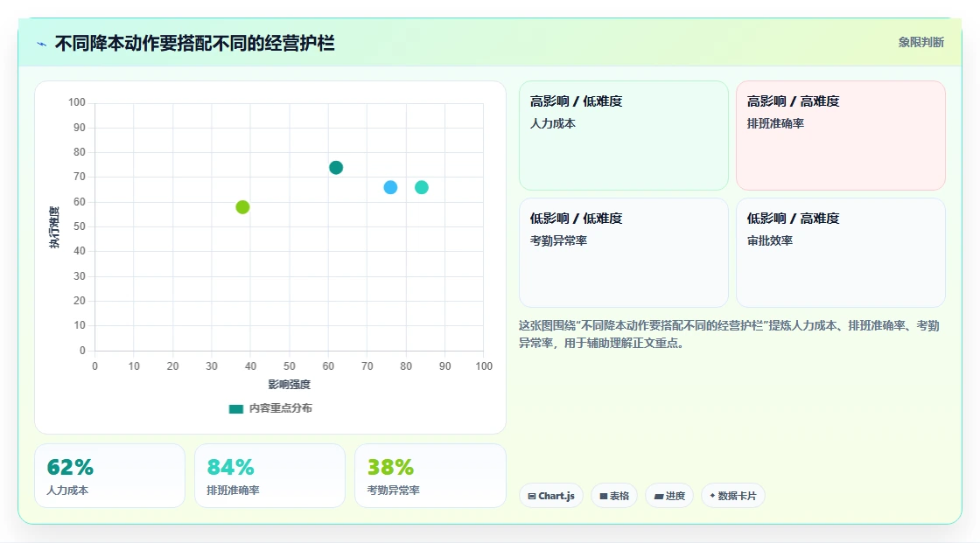The width and height of the screenshot is (980, 543).
Task: Click the 62% 人力成本 stat card
Action: (x=110, y=476)
